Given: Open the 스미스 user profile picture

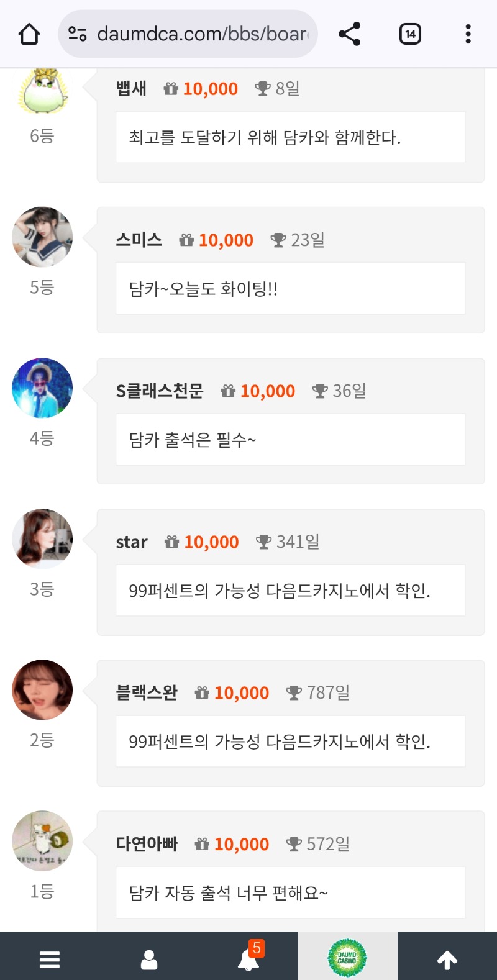Looking at the screenshot, I should point(42,237).
